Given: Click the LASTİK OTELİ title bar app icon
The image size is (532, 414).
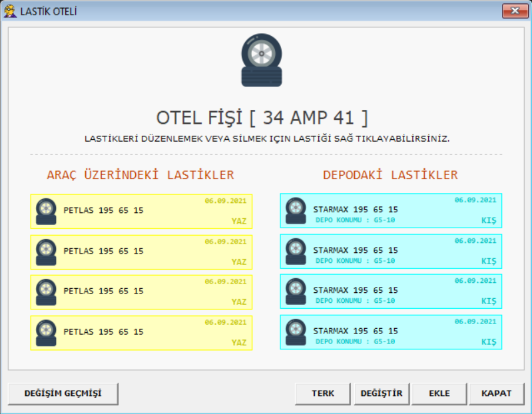Looking at the screenshot, I should 10,11.
